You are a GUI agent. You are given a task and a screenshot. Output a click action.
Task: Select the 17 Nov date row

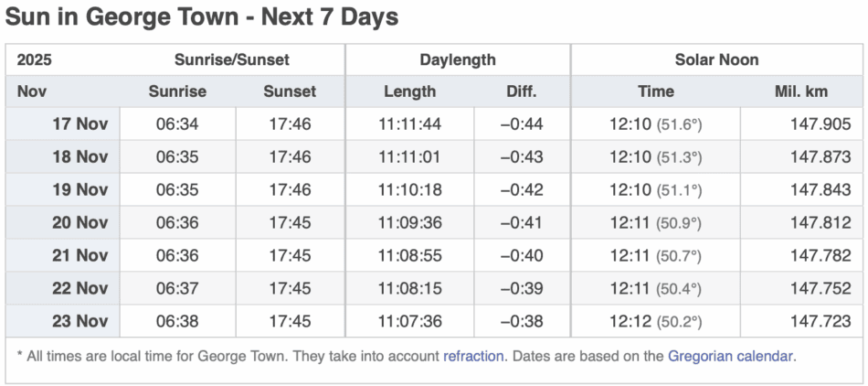click(79, 124)
